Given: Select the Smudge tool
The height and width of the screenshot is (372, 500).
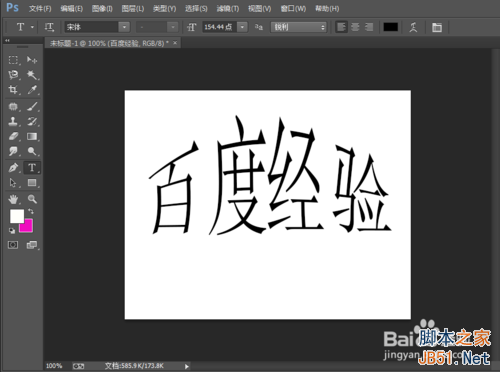Looking at the screenshot, I should (x=13, y=151).
